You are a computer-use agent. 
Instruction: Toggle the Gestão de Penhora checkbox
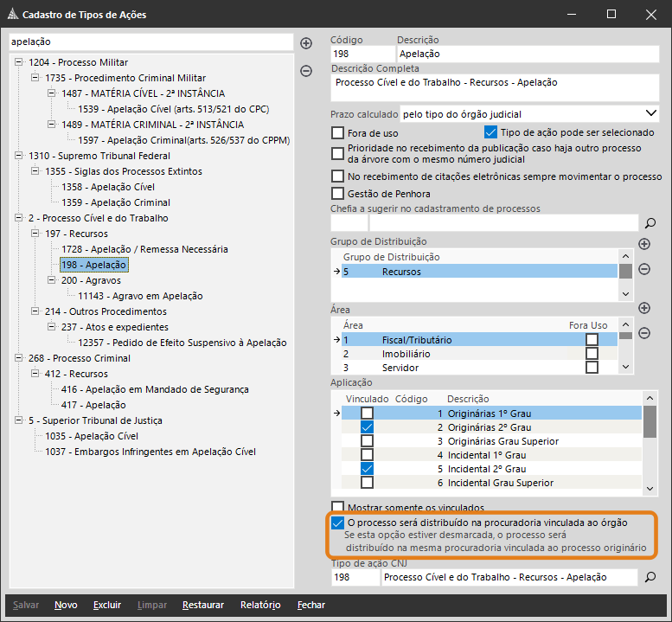338,194
